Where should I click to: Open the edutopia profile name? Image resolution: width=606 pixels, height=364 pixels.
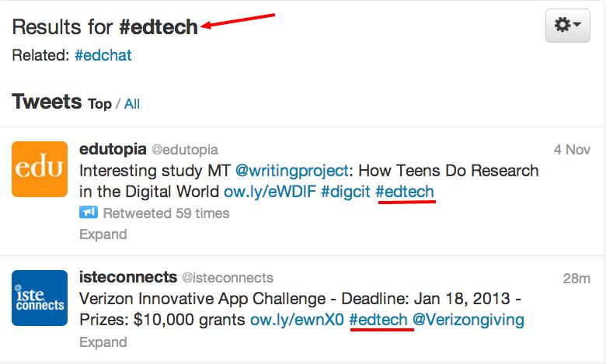coord(112,149)
